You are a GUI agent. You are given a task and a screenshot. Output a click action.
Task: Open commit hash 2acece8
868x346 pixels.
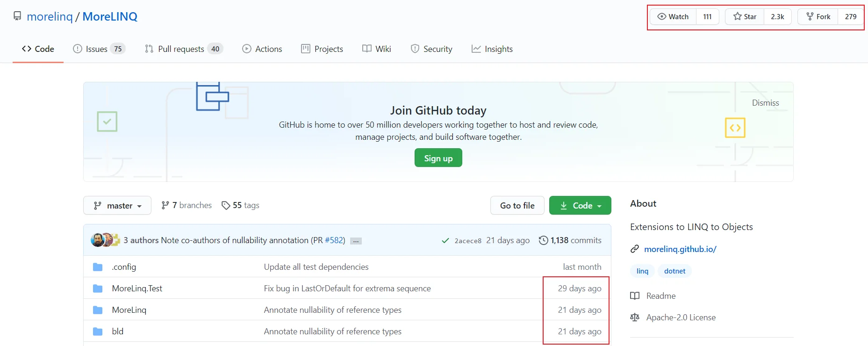(x=468, y=241)
